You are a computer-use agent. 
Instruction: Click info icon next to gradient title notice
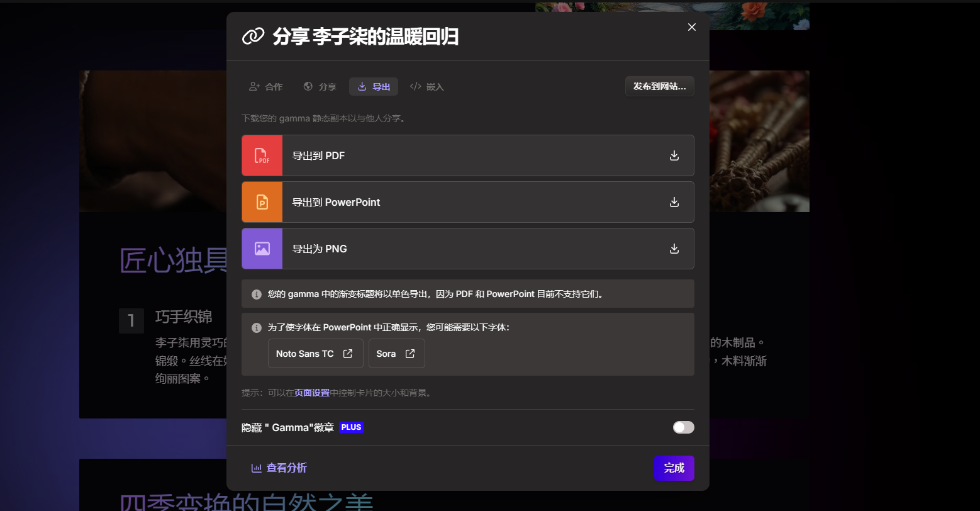(x=257, y=294)
